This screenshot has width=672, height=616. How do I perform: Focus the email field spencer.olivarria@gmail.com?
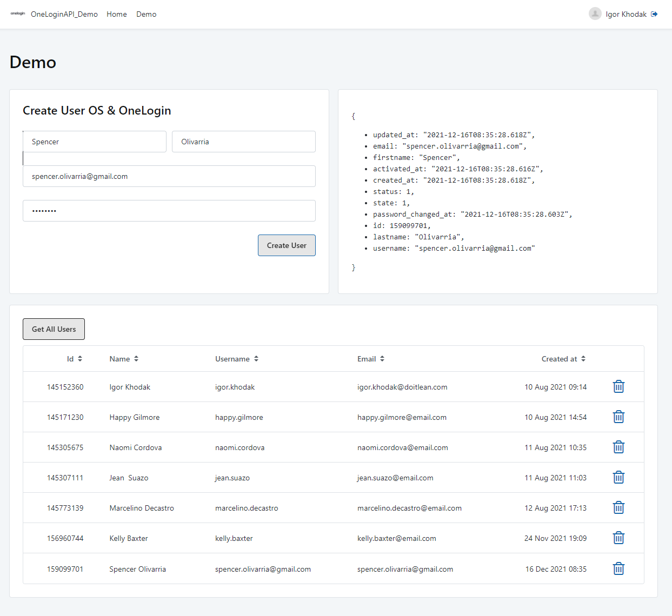pyautogui.click(x=169, y=176)
